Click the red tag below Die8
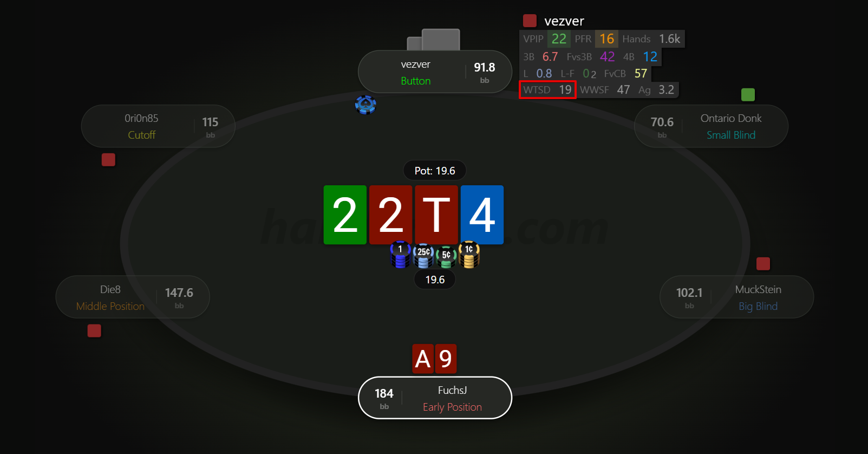 point(94,331)
